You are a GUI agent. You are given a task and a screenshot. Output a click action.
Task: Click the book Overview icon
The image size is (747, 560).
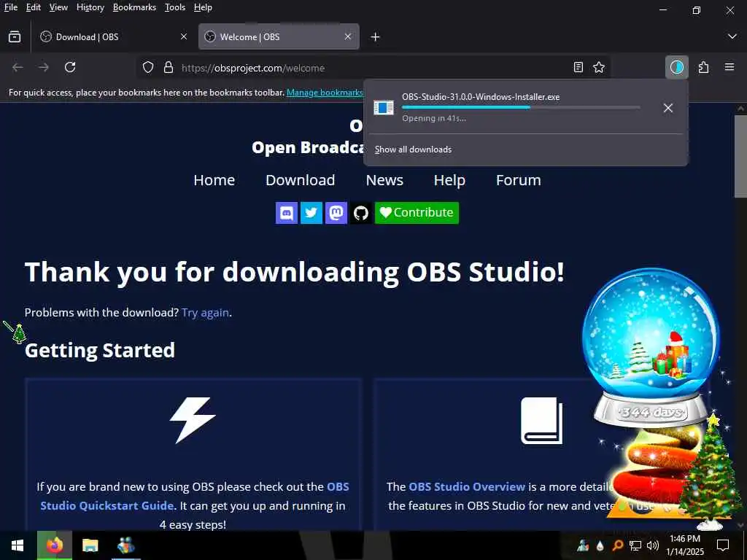(x=542, y=421)
